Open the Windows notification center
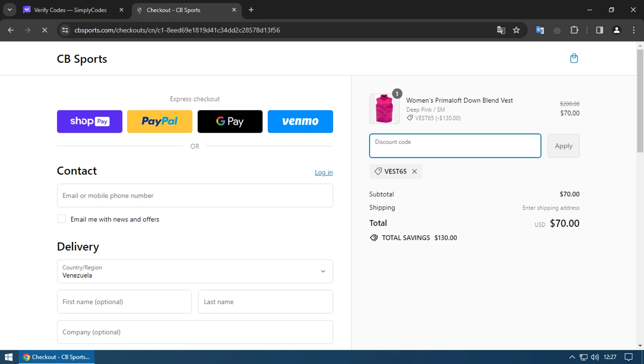This screenshot has width=644, height=364. point(629,357)
